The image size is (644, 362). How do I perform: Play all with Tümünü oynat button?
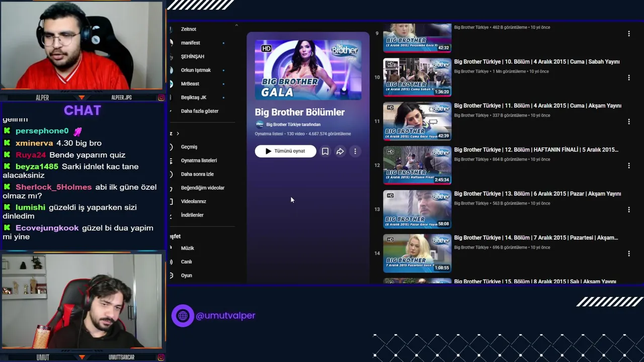click(285, 151)
